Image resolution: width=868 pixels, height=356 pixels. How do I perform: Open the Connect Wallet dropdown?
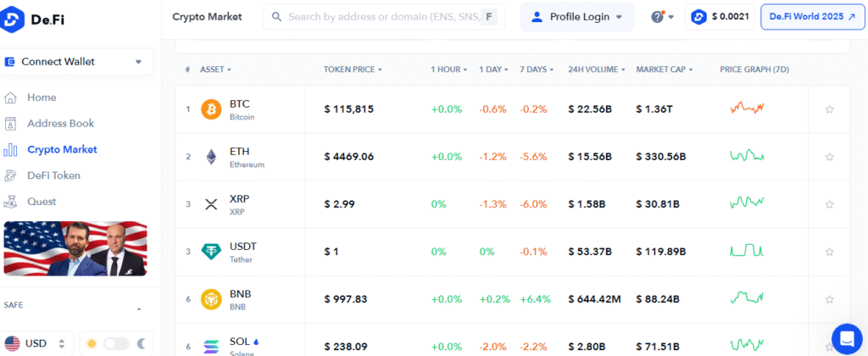point(76,62)
